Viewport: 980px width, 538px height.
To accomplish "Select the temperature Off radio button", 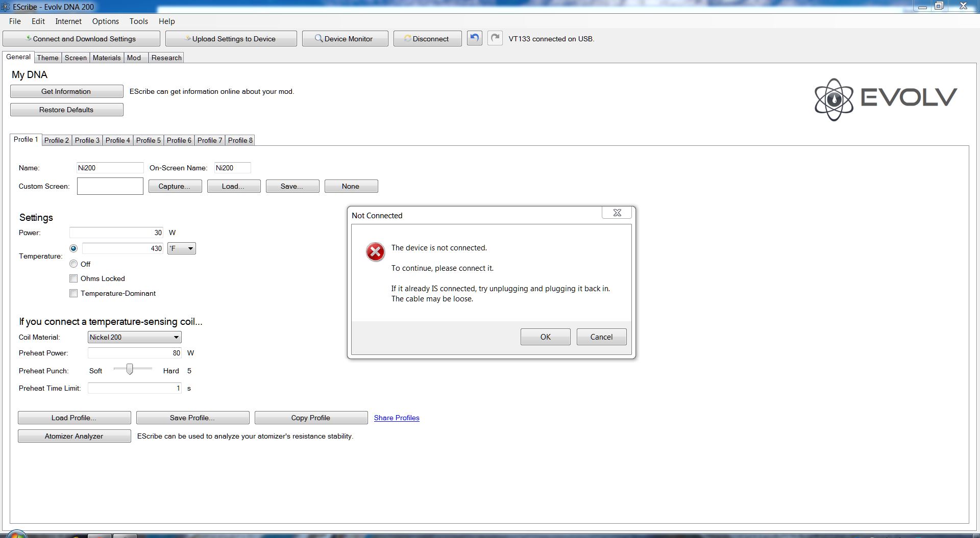I will click(x=73, y=264).
